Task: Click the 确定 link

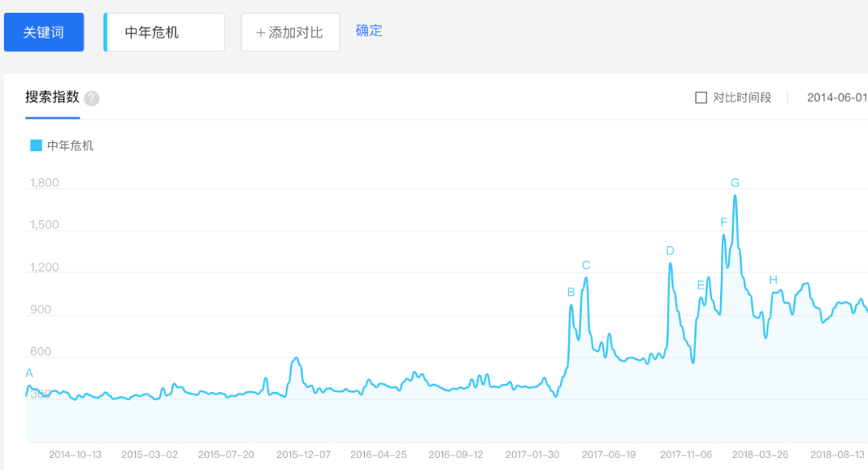Action: point(369,31)
